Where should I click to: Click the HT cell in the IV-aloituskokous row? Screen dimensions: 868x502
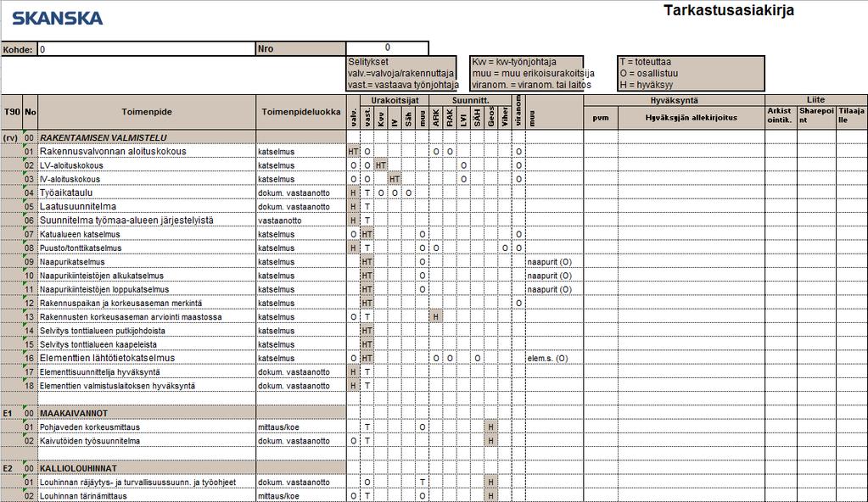[x=395, y=179]
